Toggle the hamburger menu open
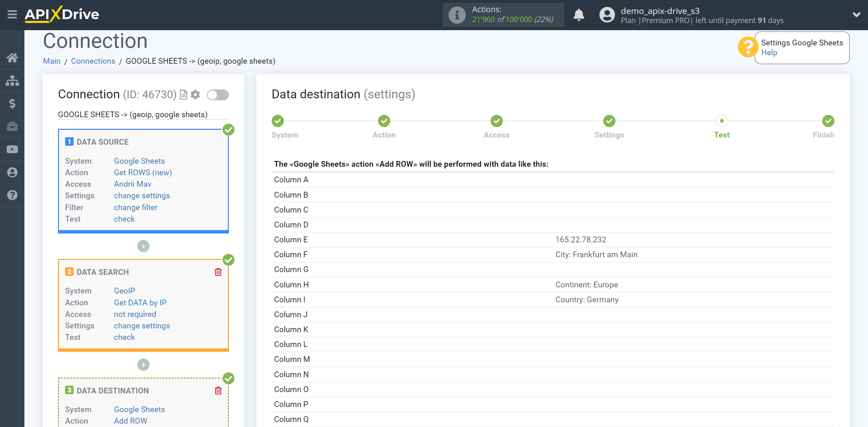This screenshot has height=427, width=868. coord(12,14)
